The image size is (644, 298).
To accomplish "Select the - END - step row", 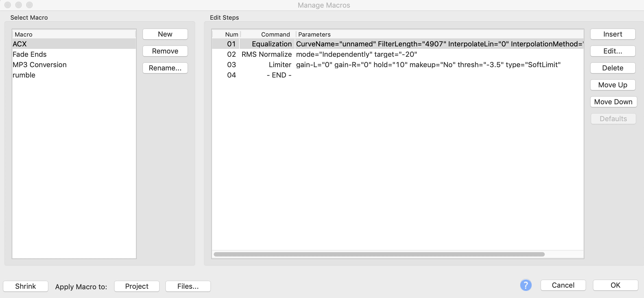I will coord(279,75).
